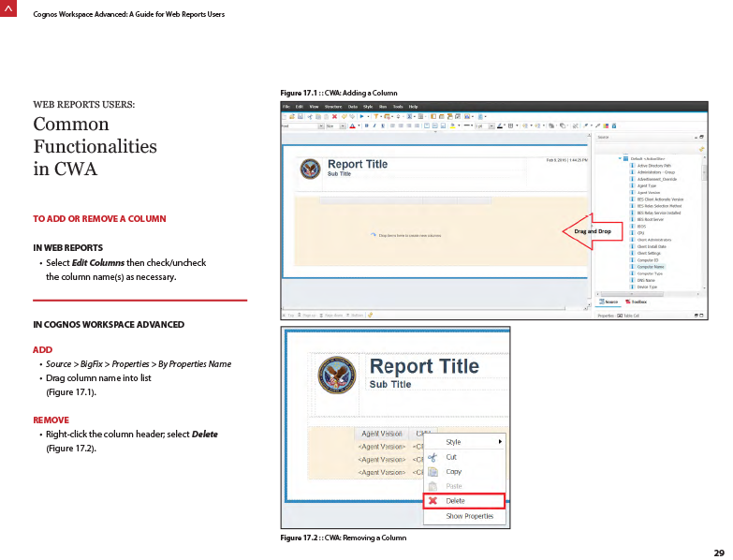Choose Copy from the context menu
733x560 pixels.
(x=464, y=471)
